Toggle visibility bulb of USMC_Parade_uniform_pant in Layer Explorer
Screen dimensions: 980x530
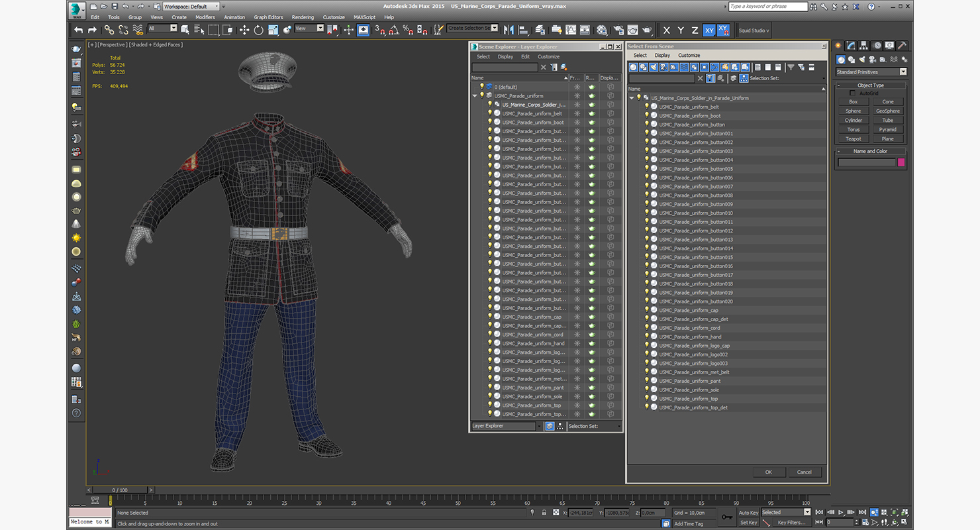[x=490, y=388]
